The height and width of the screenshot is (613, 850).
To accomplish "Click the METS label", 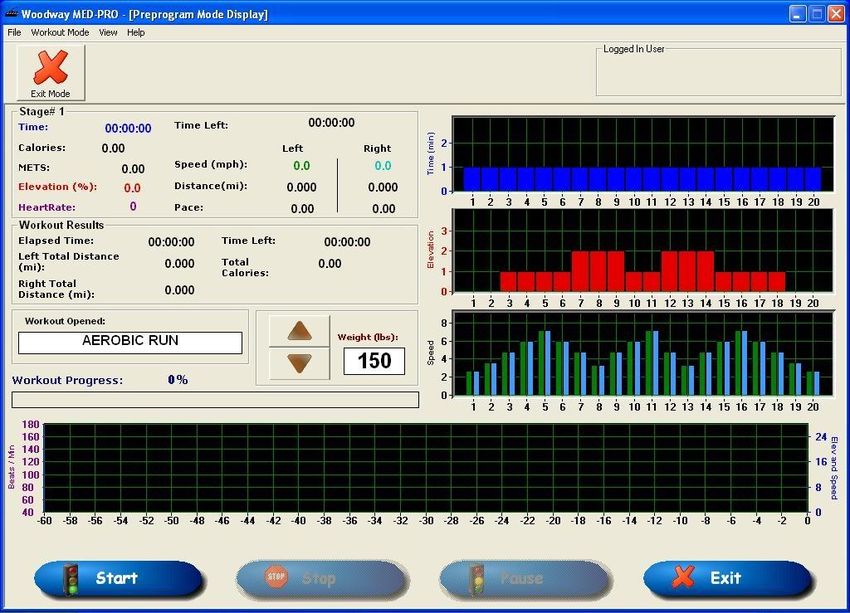I will [34, 168].
